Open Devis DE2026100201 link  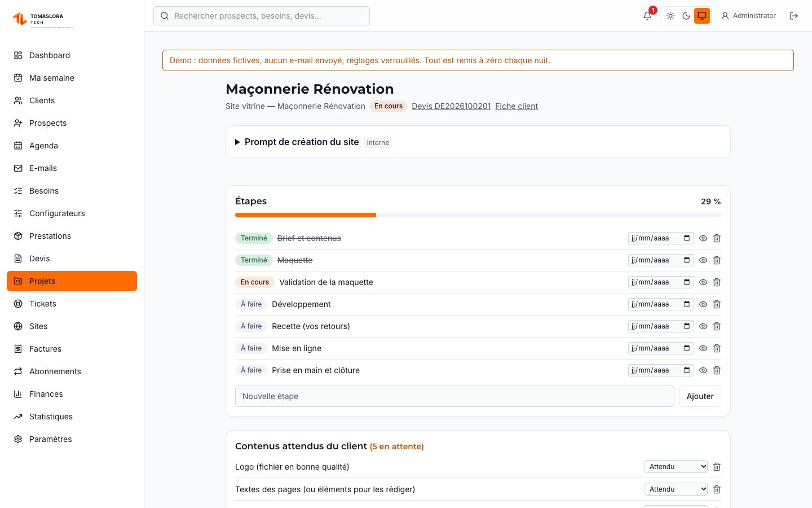(x=451, y=106)
